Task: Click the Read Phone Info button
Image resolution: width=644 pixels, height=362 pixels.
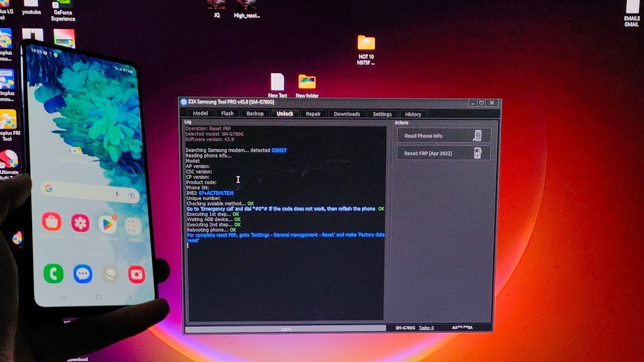Action: point(443,136)
